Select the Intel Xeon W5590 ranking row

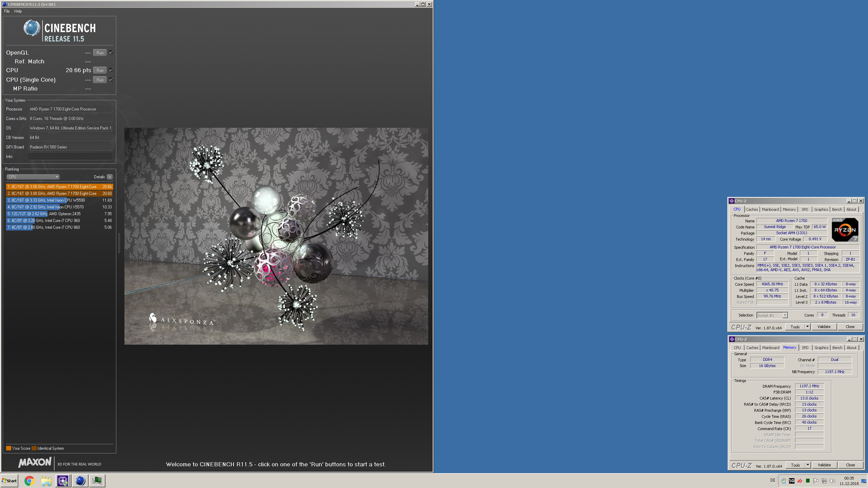click(59, 200)
